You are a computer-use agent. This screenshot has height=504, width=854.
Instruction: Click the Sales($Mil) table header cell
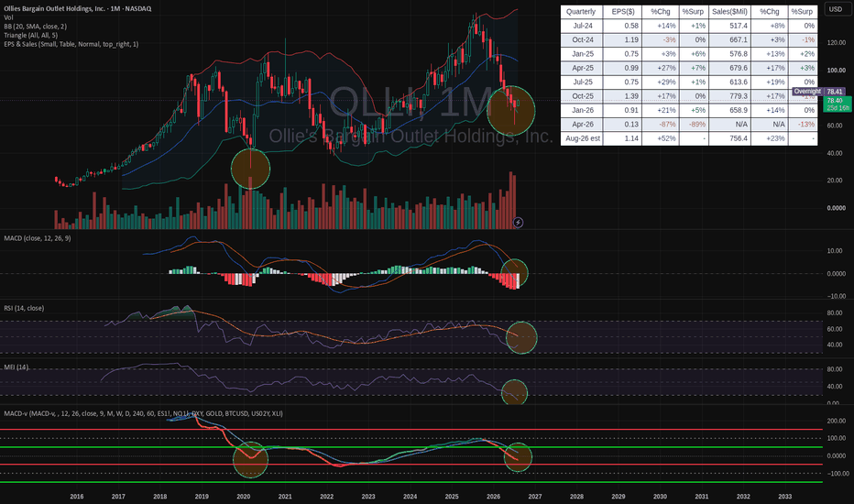click(729, 11)
